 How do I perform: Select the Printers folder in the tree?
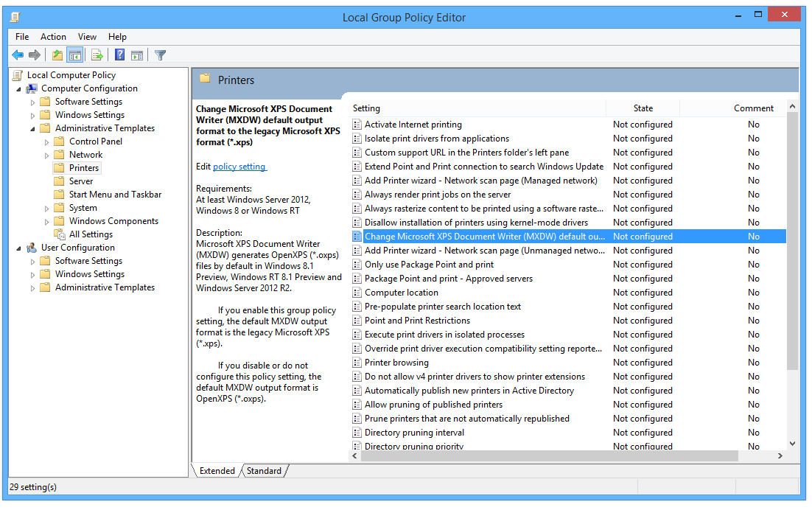84,168
